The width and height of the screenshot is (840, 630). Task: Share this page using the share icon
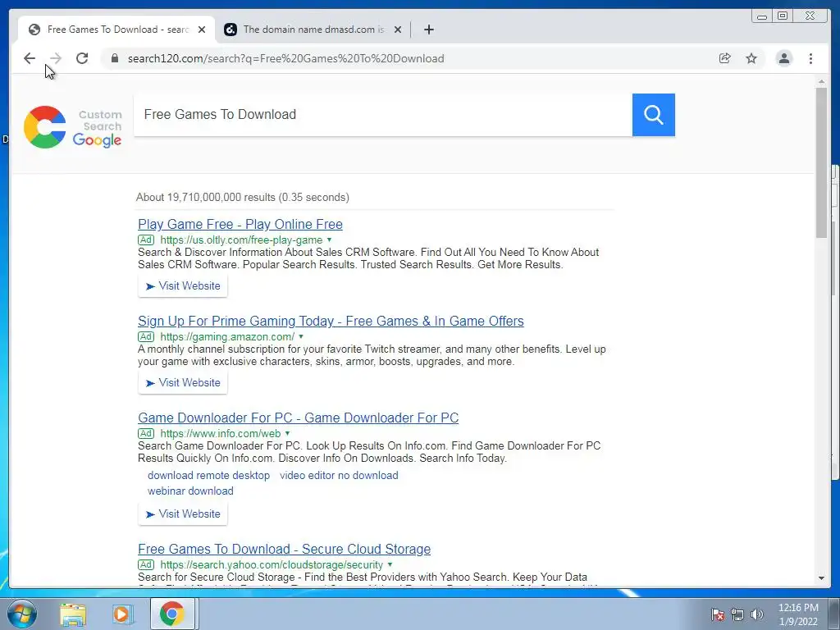[725, 58]
